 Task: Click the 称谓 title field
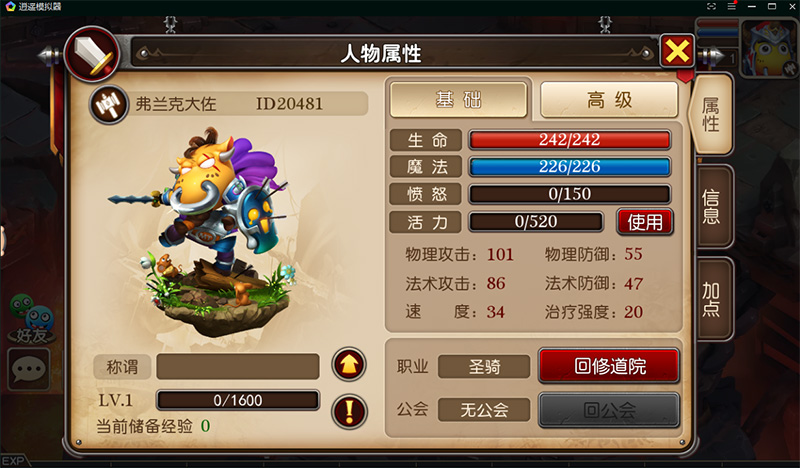click(x=238, y=366)
